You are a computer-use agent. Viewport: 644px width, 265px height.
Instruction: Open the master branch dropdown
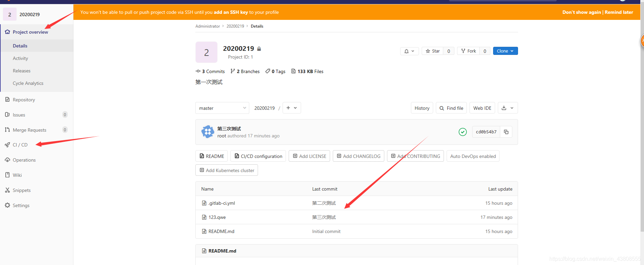pos(222,108)
